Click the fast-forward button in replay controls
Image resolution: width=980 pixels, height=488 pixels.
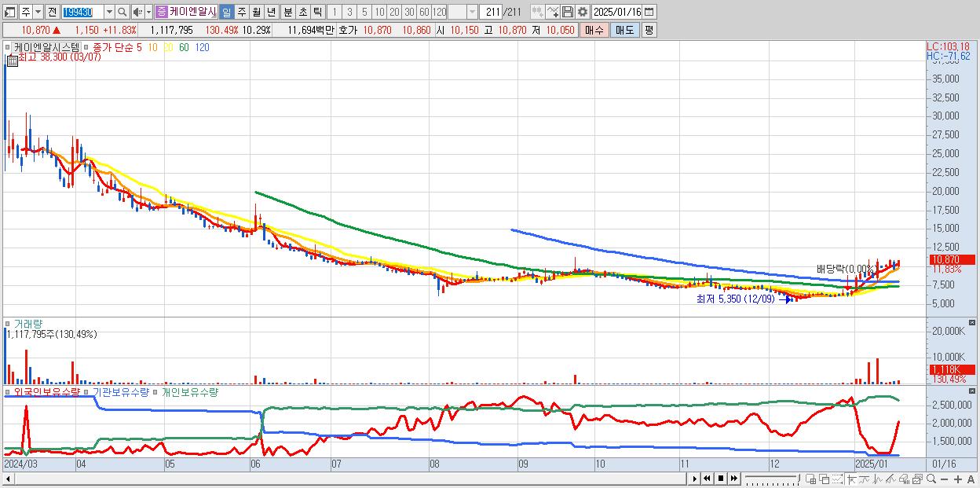pyautogui.click(x=733, y=479)
